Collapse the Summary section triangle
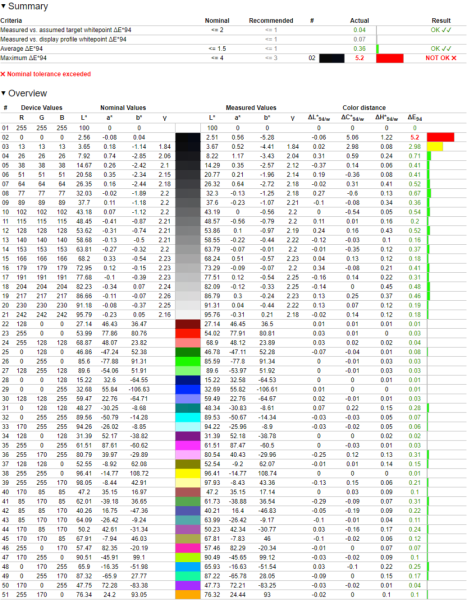 click(3, 6)
